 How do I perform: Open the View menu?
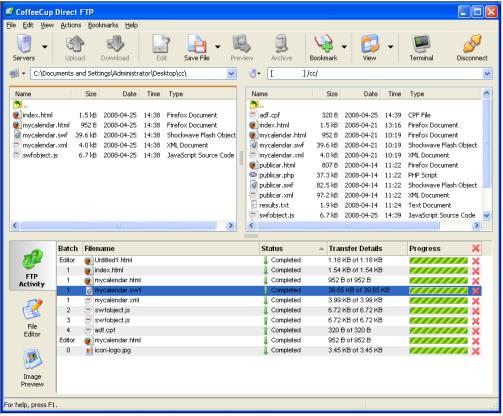(47, 25)
